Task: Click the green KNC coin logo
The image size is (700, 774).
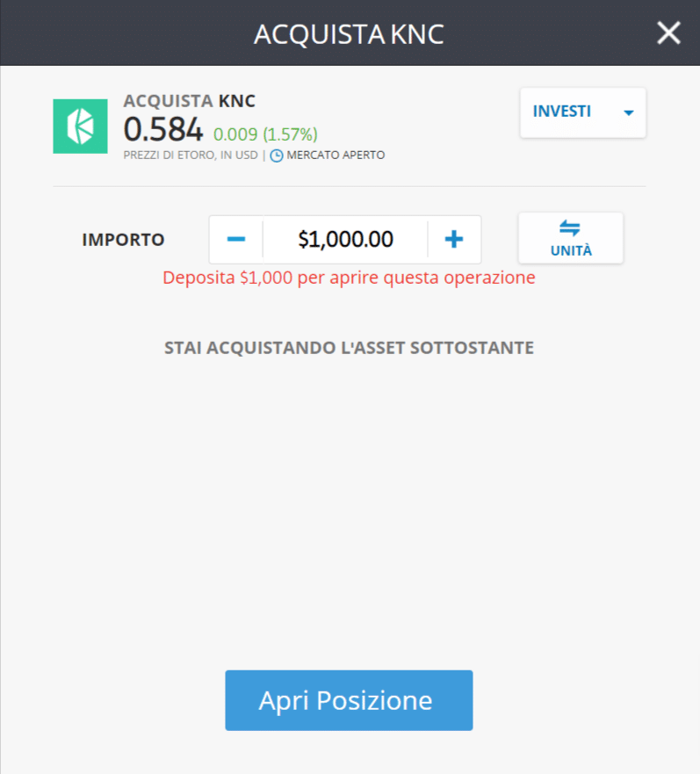Action: [81, 127]
